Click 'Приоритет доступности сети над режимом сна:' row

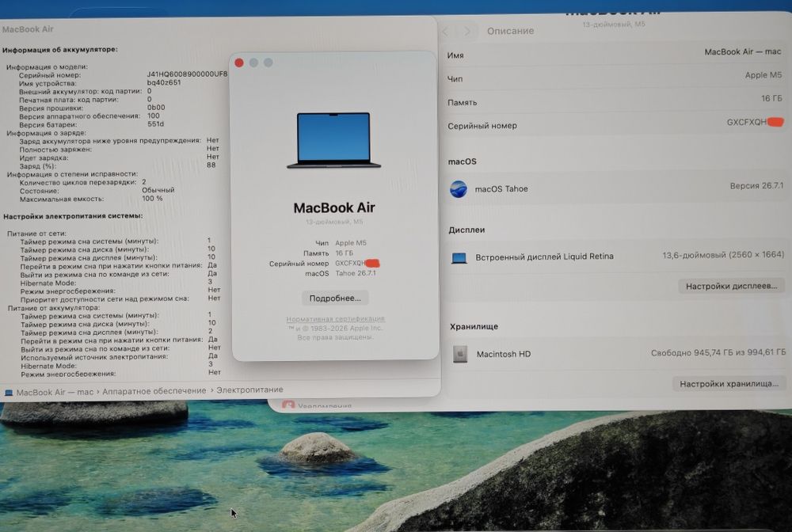point(105,298)
